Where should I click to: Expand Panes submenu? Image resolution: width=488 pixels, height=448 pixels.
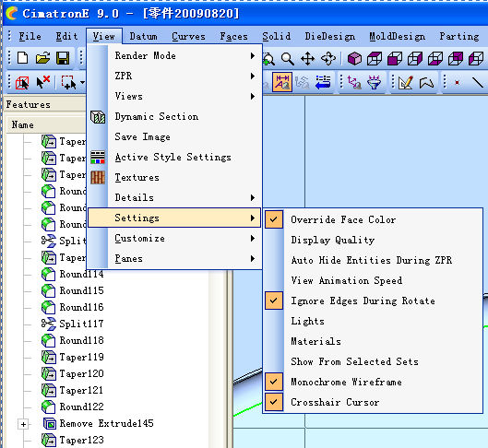[174, 258]
